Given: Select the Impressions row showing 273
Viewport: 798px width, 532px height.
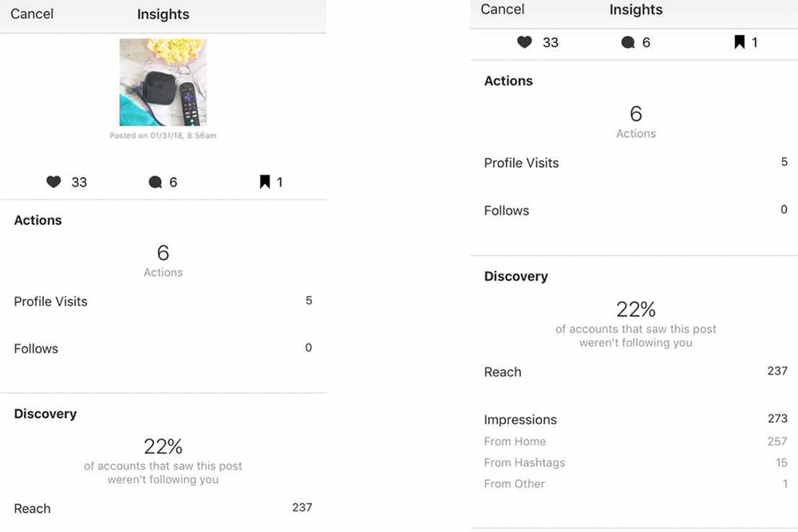Looking at the screenshot, I should [x=636, y=419].
